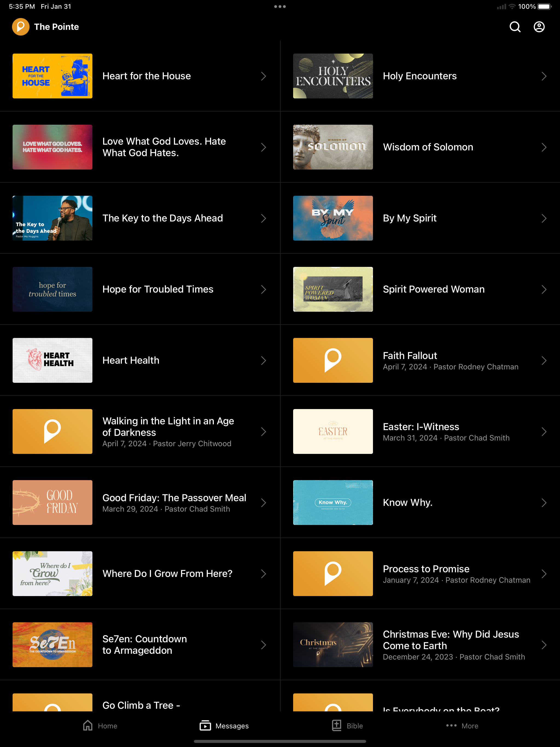The image size is (560, 747).
Task: Open Holy Encounters series artwork
Action: coord(333,76)
